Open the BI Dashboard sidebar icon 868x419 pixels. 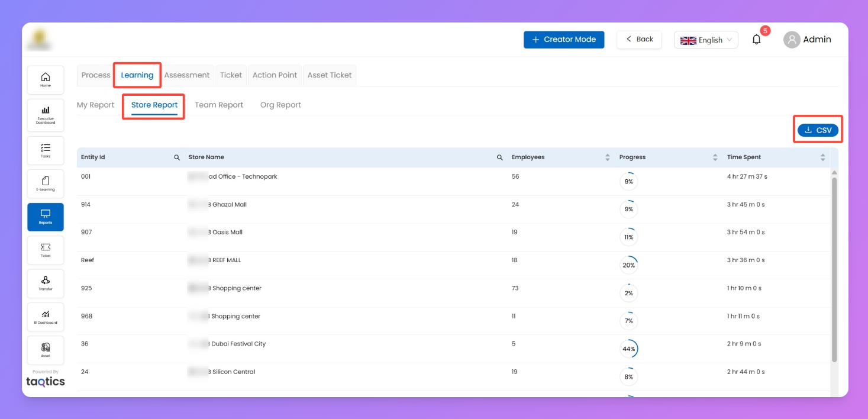[x=46, y=317]
